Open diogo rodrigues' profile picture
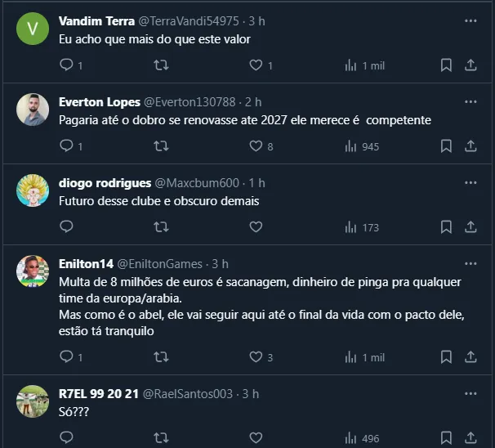495x448 pixels. pyautogui.click(x=33, y=191)
